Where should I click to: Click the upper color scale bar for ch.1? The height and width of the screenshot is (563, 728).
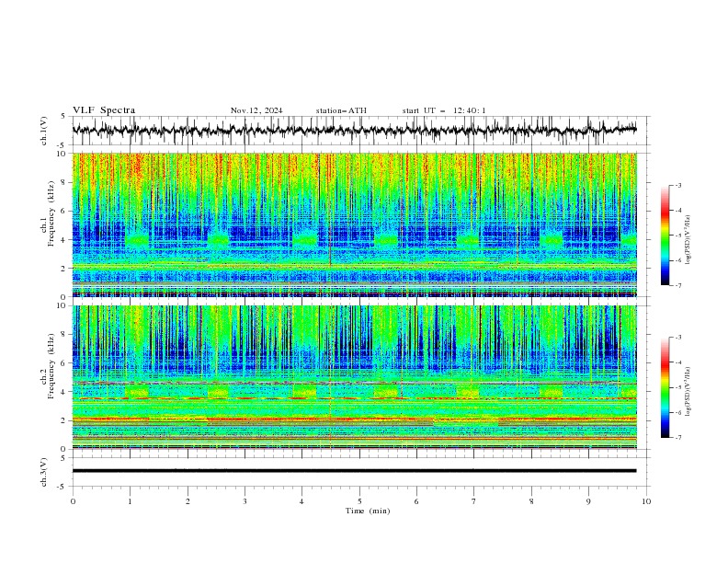[x=665, y=236]
